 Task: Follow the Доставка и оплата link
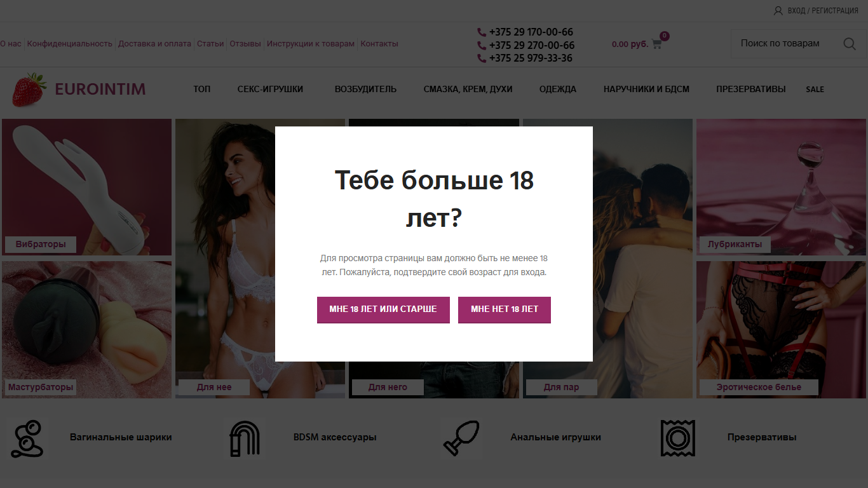[154, 44]
